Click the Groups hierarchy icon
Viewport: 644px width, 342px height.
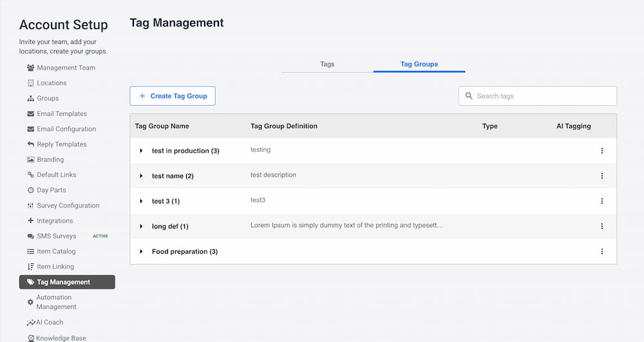point(30,98)
